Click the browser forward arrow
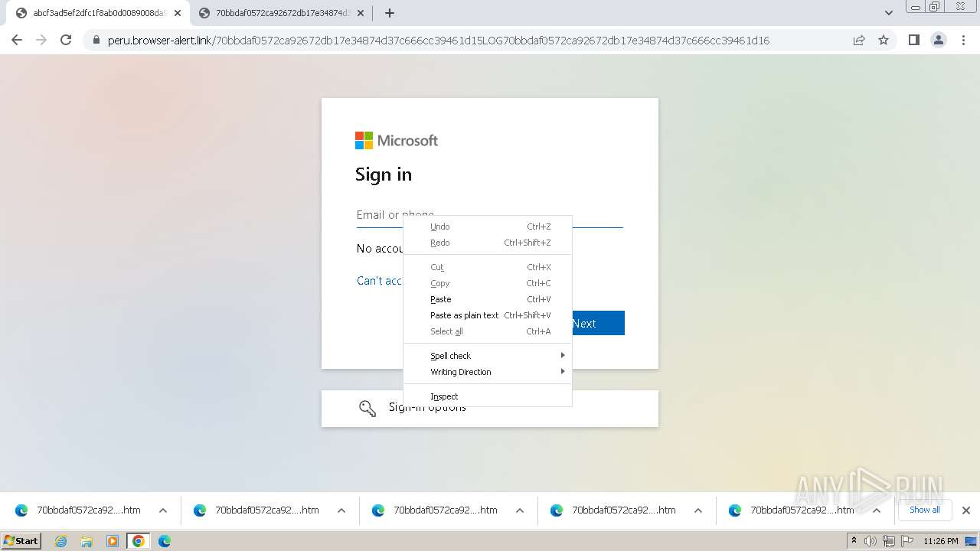The width and height of the screenshot is (980, 551). point(41,41)
